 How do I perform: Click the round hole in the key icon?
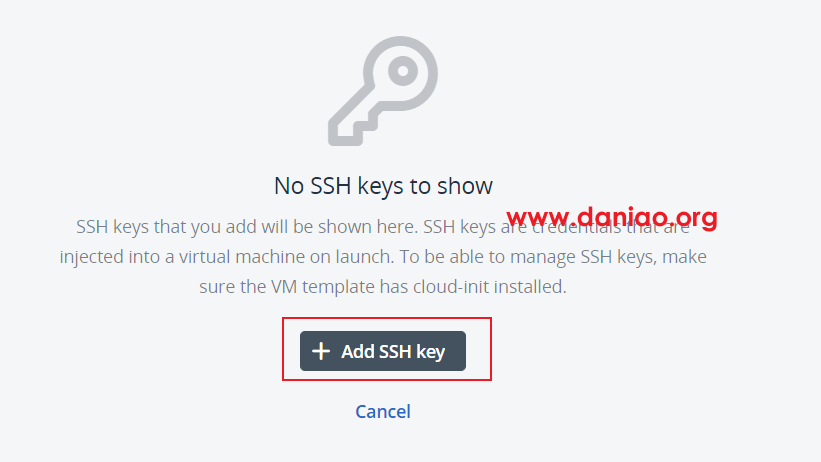[403, 71]
